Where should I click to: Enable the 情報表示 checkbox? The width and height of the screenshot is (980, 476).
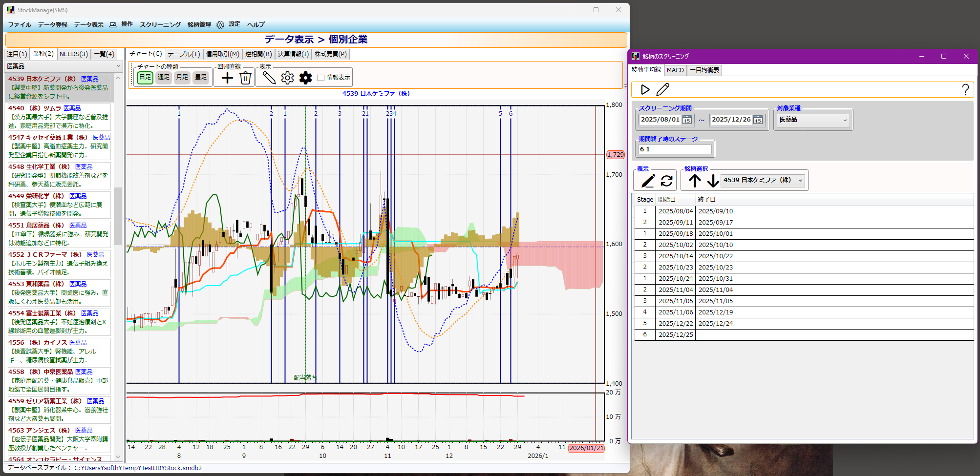click(x=321, y=78)
